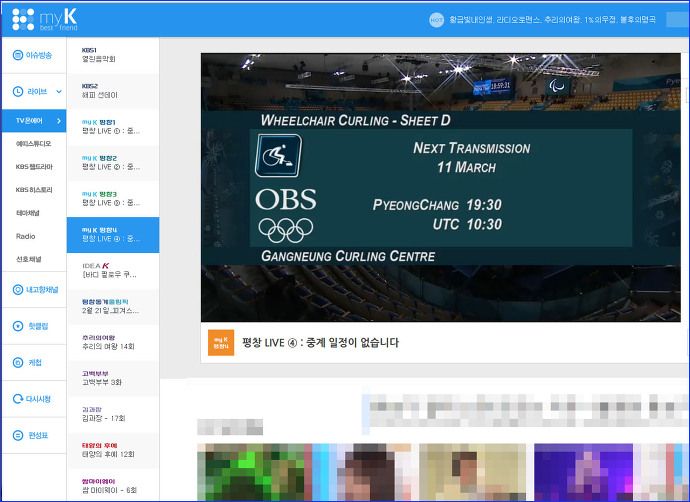Open the beige pixelated thumbnail

coord(472,472)
